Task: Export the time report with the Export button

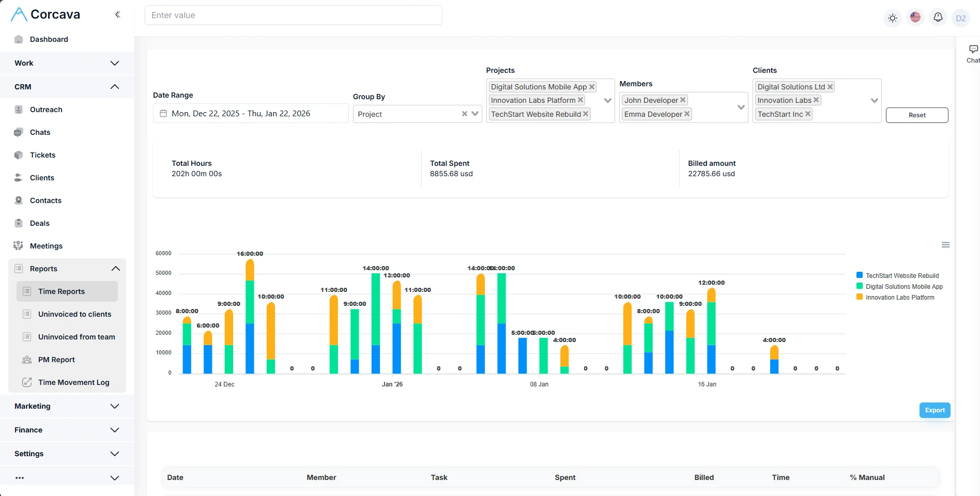Action: (x=935, y=410)
